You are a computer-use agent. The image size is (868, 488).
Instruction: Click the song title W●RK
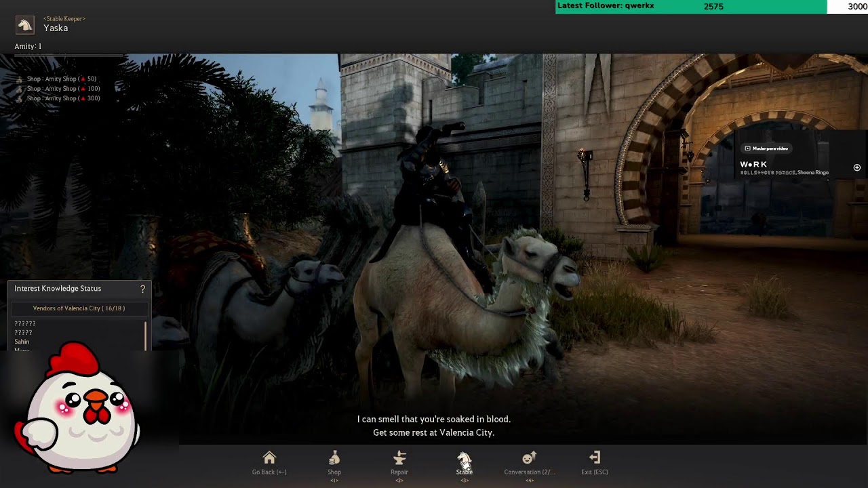[x=753, y=164]
